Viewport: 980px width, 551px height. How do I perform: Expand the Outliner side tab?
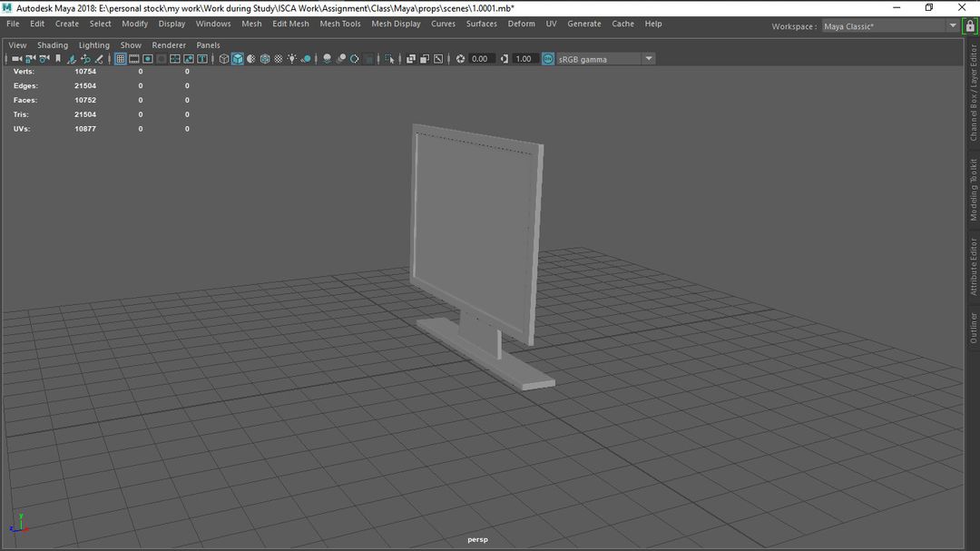pyautogui.click(x=973, y=328)
